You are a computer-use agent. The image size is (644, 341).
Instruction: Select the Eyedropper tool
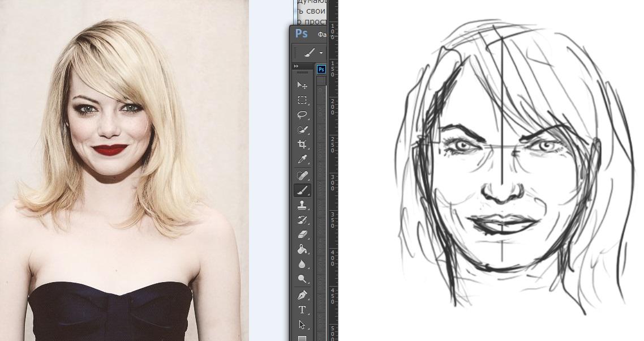(302, 159)
